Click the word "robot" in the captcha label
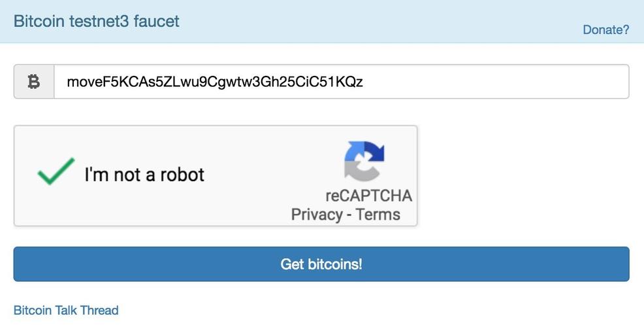The height and width of the screenshot is (327, 644). click(x=178, y=175)
